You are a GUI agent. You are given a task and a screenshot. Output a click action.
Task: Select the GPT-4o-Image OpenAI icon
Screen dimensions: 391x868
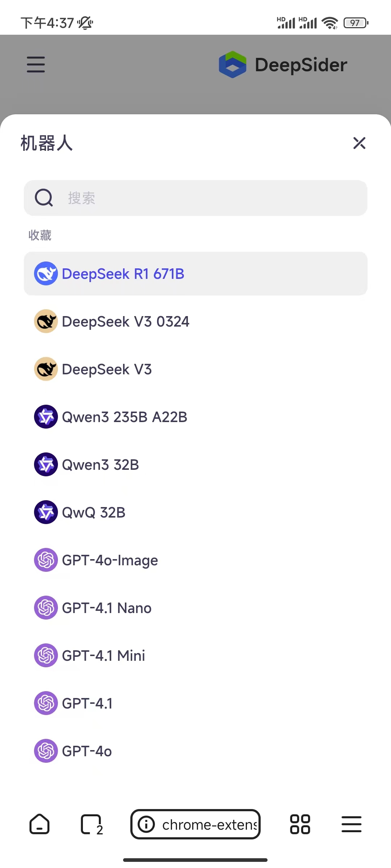46,560
